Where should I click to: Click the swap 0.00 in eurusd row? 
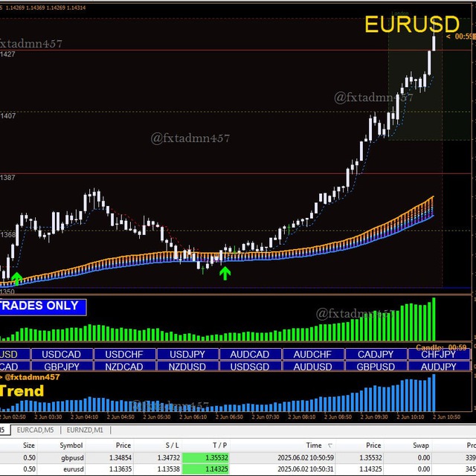click(423, 469)
